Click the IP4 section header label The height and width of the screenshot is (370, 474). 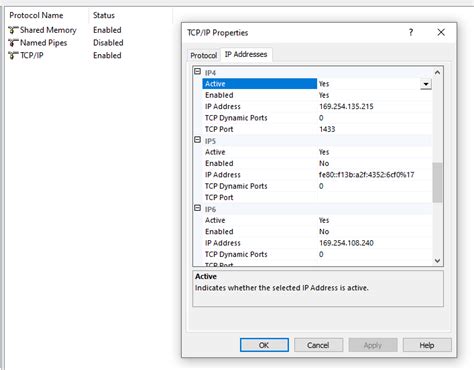tap(210, 73)
